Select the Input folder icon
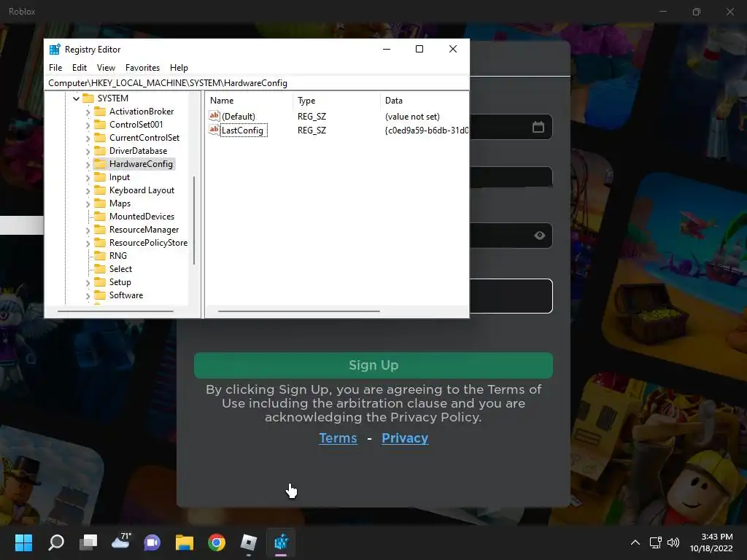This screenshot has height=560, width=747. coord(99,177)
